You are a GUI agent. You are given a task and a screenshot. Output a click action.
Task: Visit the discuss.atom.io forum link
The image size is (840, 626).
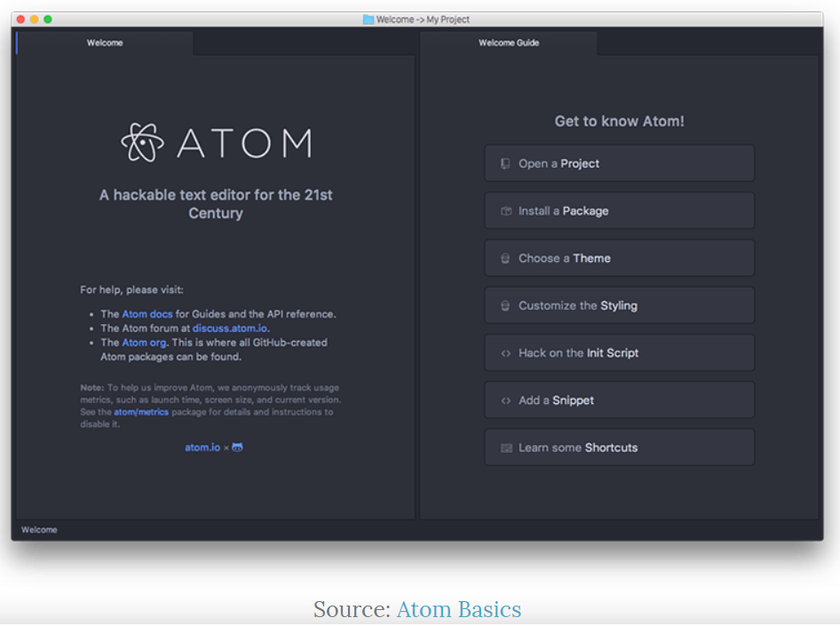229,328
